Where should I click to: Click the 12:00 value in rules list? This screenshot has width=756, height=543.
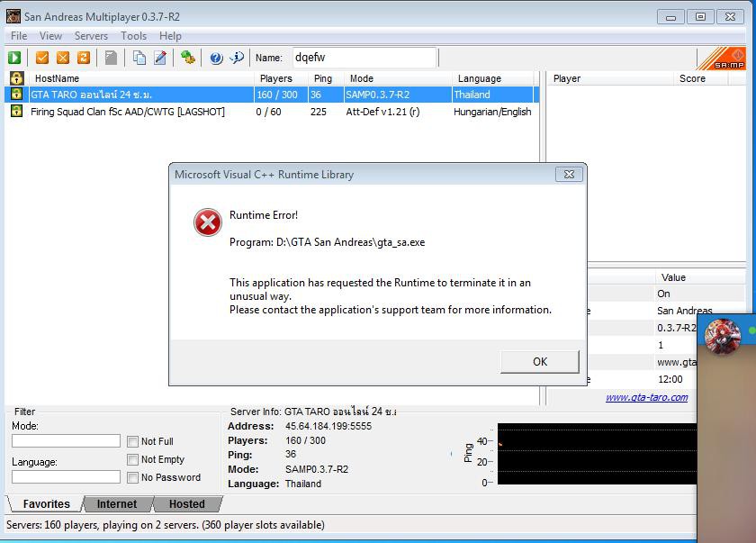(670, 379)
